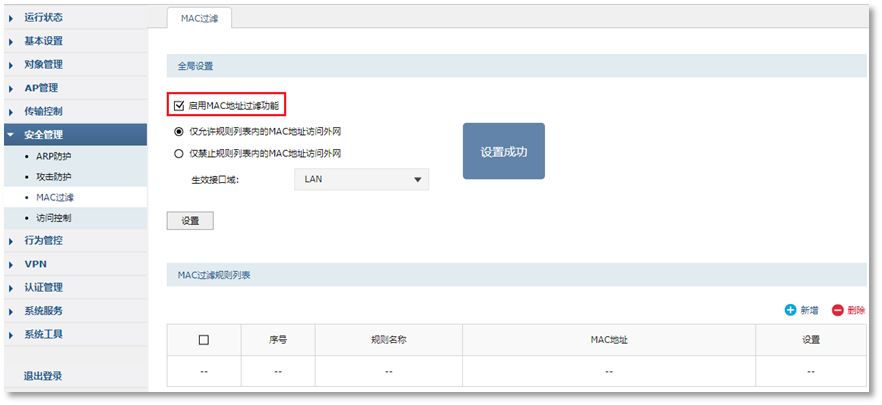Expand the 系统工具 sidebar section

coord(43,334)
